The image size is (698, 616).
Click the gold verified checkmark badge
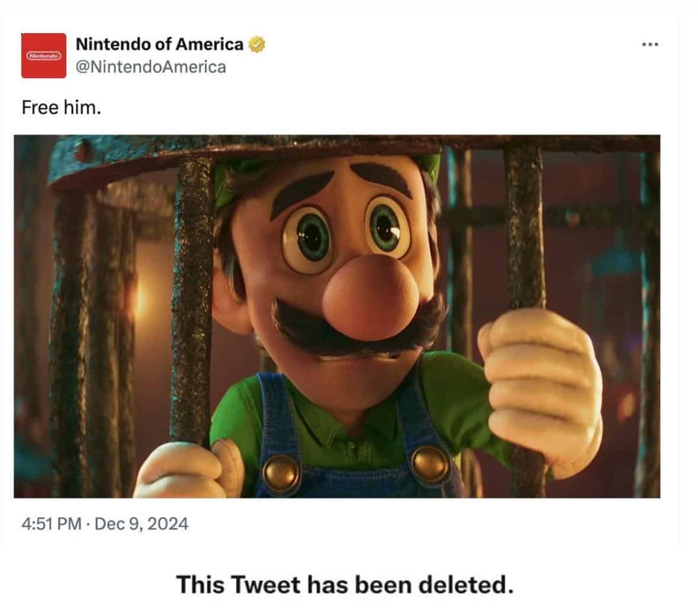pyautogui.click(x=256, y=44)
